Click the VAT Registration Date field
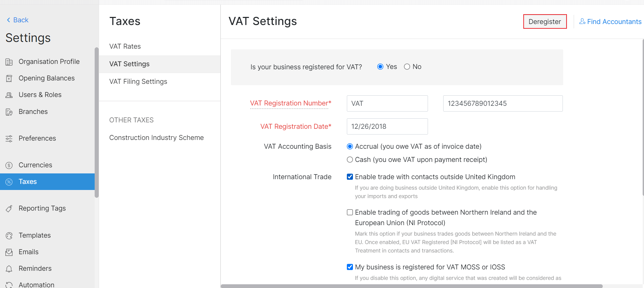644x288 pixels. [387, 126]
